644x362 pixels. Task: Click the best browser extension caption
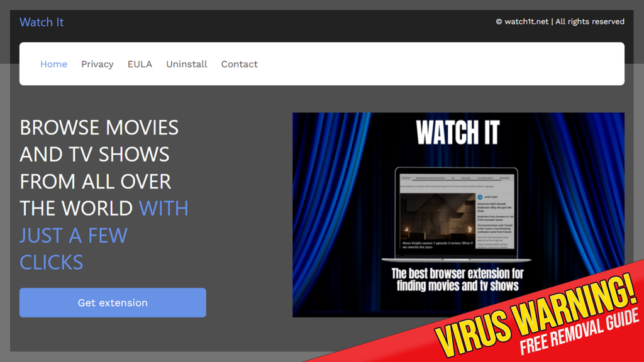457,280
